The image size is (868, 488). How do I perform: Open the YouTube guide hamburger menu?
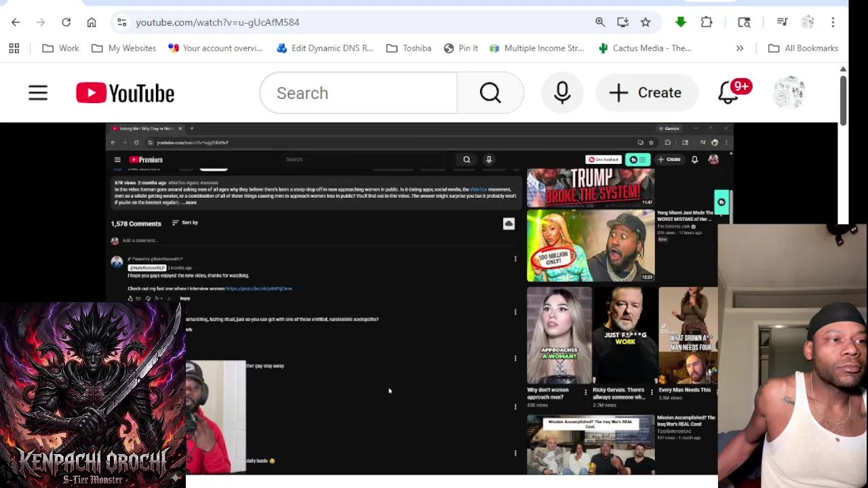[38, 93]
